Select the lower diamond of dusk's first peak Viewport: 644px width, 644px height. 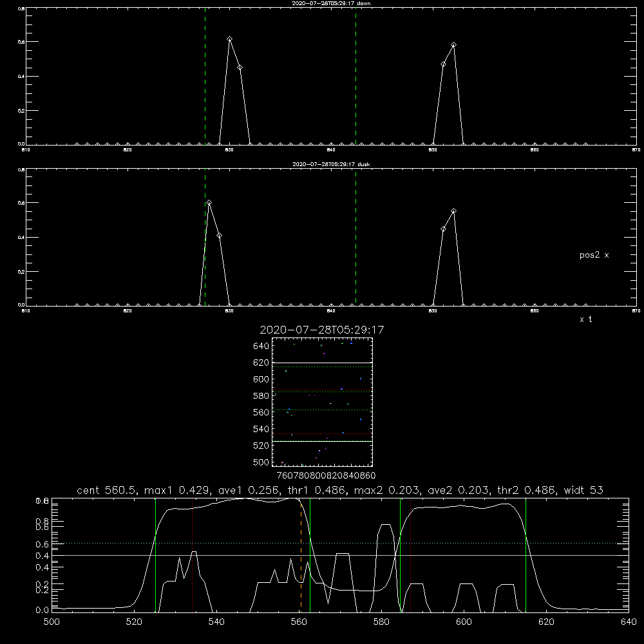coord(220,235)
